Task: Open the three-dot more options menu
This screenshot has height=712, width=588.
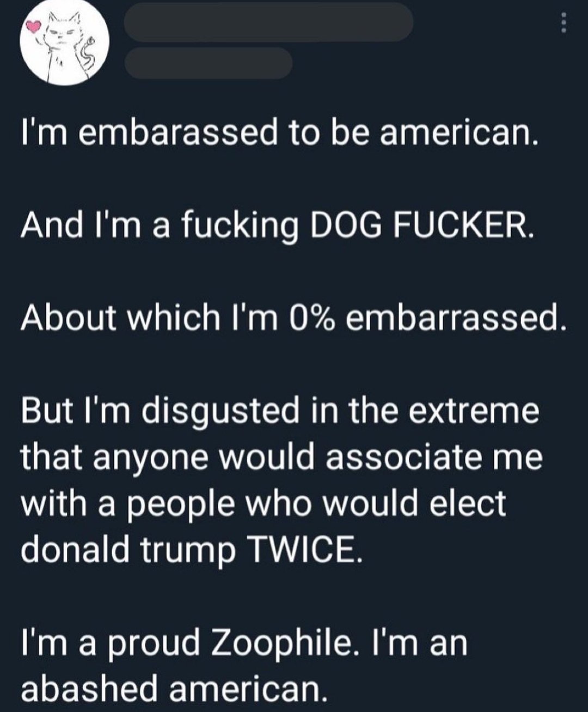Action: point(564,23)
